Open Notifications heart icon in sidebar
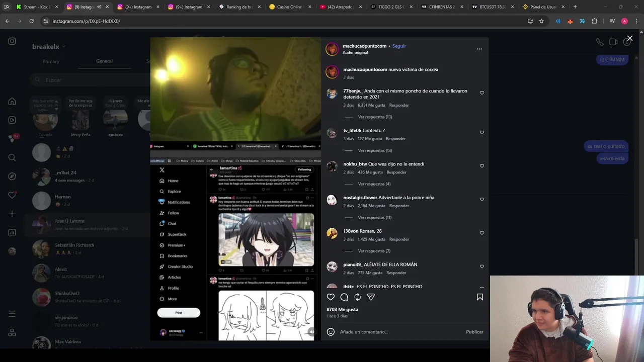This screenshot has width=644, height=362. (x=12, y=195)
